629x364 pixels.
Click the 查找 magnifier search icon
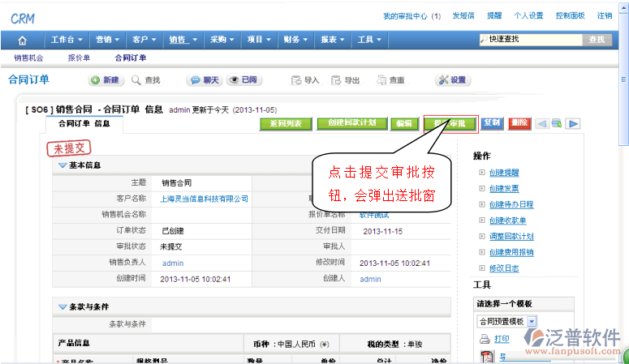(136, 80)
